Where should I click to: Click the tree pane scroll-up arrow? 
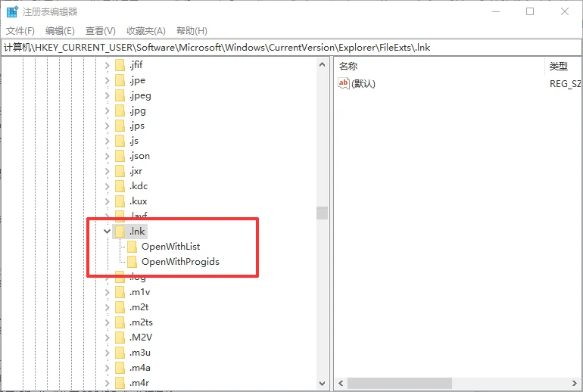coord(322,64)
